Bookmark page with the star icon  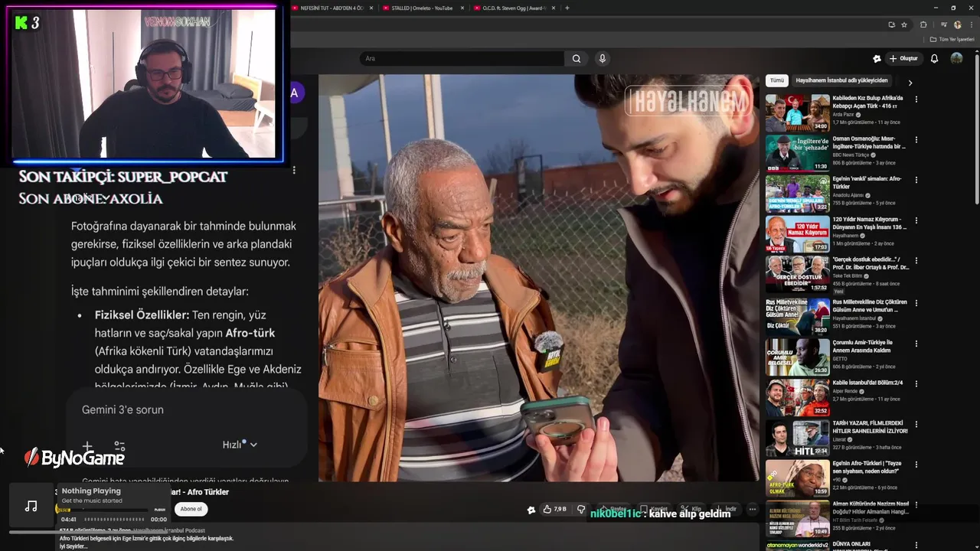(x=904, y=24)
